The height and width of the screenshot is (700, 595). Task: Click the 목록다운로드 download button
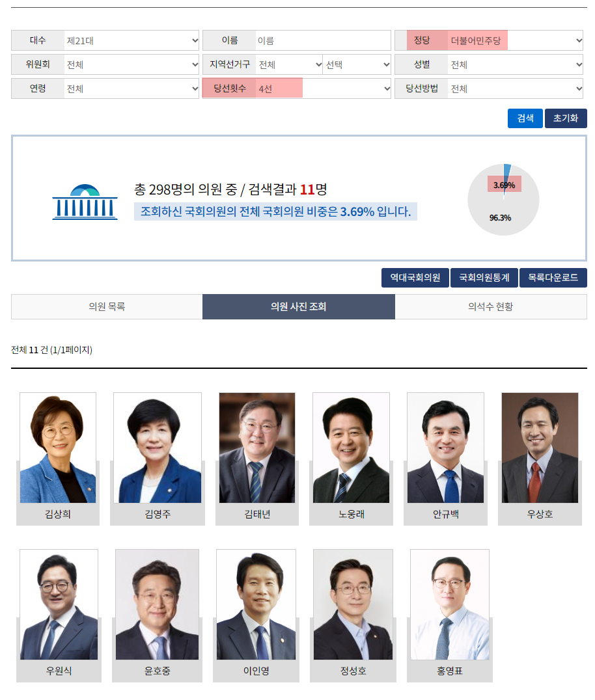click(553, 278)
